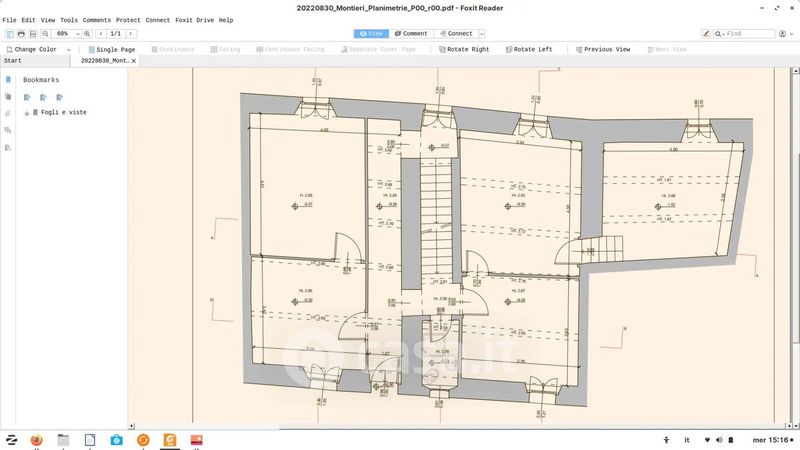The width and height of the screenshot is (800, 450).
Task: Enable Single Page layout
Action: click(111, 49)
